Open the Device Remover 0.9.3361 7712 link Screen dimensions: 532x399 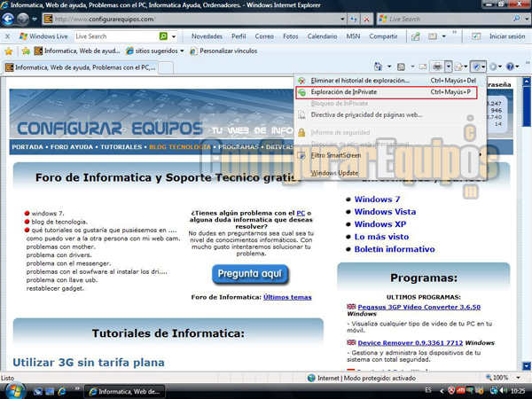tap(411, 342)
